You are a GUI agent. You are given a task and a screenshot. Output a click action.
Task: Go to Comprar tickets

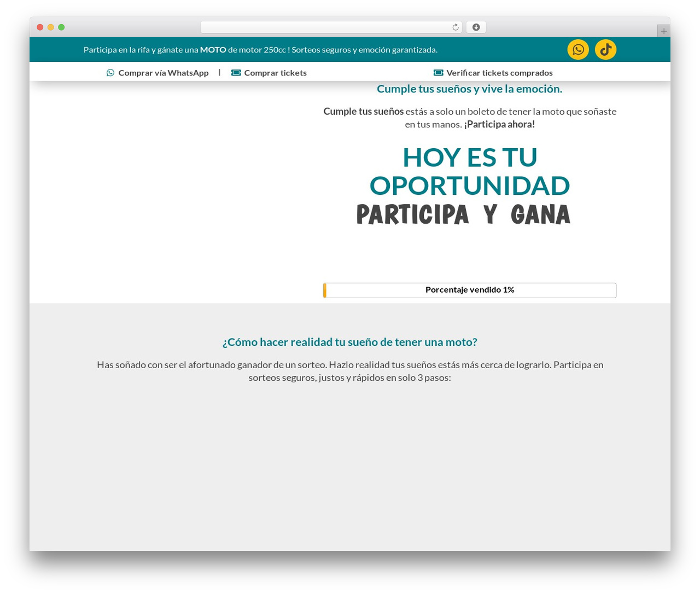click(x=269, y=73)
